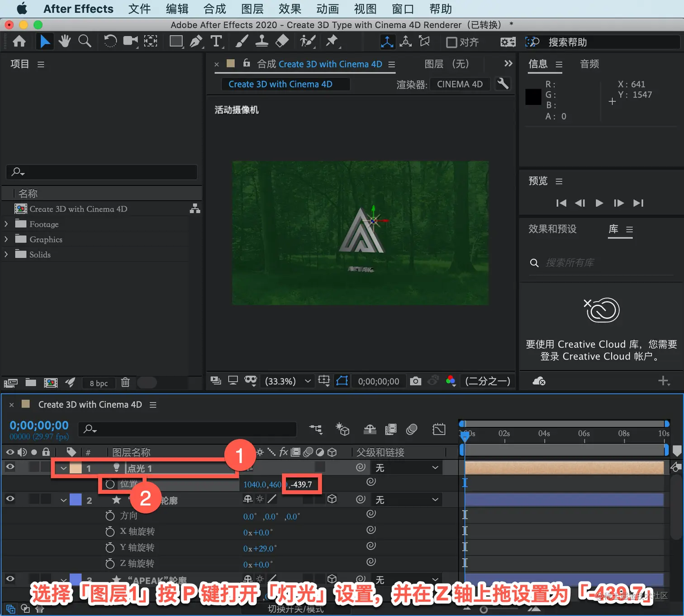Create a new composition from Project panel

pyautogui.click(x=51, y=383)
